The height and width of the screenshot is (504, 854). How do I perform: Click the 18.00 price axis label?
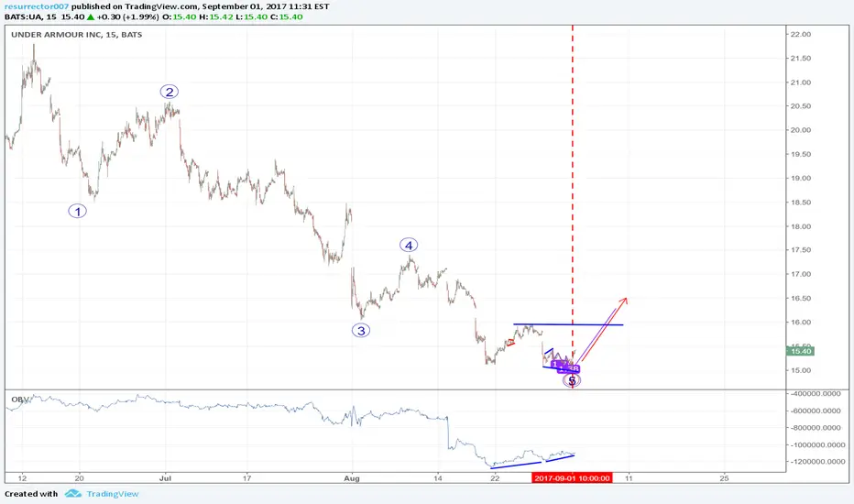[x=801, y=226]
